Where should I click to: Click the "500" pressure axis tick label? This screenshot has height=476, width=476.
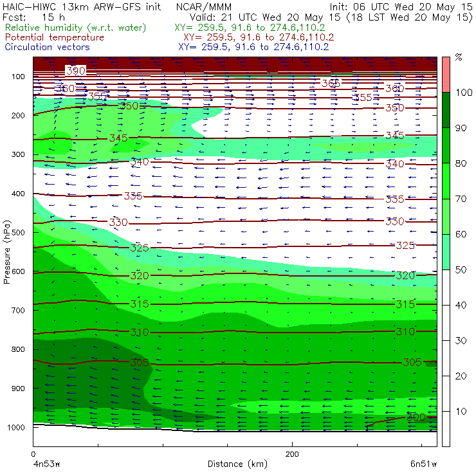(18, 233)
